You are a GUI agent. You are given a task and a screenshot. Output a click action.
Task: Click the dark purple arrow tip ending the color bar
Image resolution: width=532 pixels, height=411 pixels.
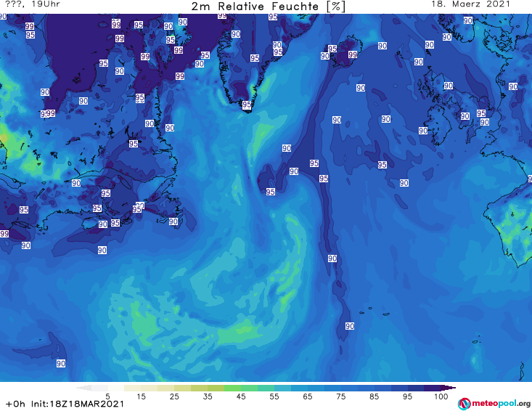click(x=449, y=388)
